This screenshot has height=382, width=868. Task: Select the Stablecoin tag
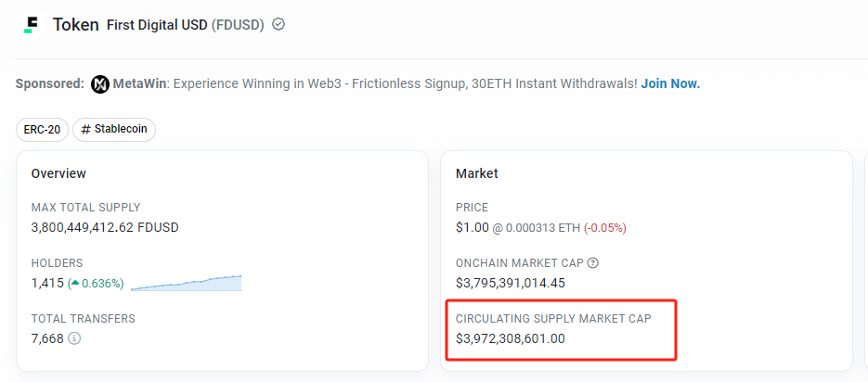[x=114, y=130]
